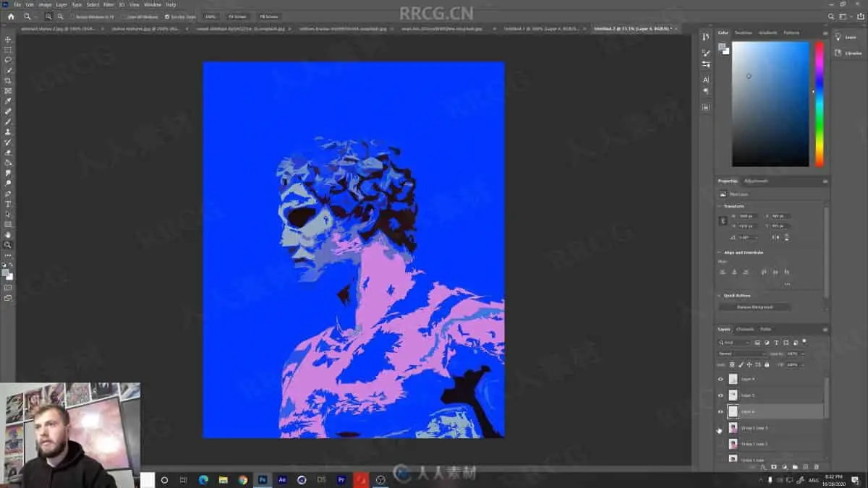Image resolution: width=868 pixels, height=488 pixels.
Task: Click Lock transparent pixels icon
Action: pos(733,364)
